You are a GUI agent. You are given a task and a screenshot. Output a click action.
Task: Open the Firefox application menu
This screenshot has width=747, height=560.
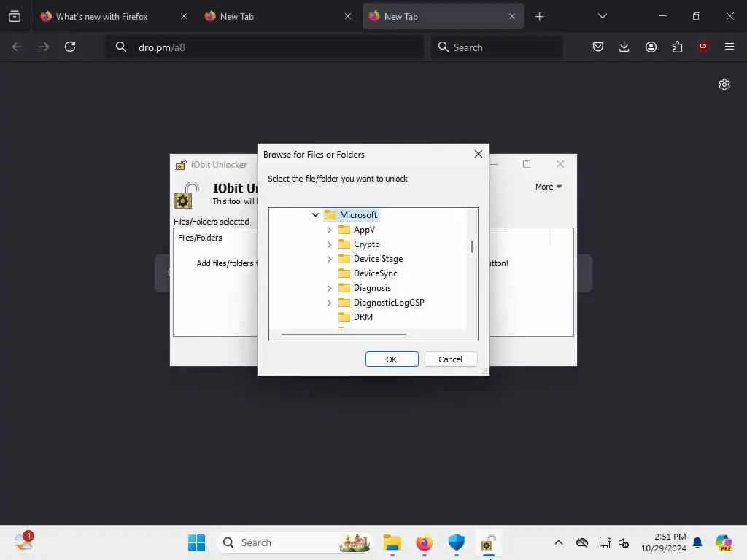(x=729, y=47)
